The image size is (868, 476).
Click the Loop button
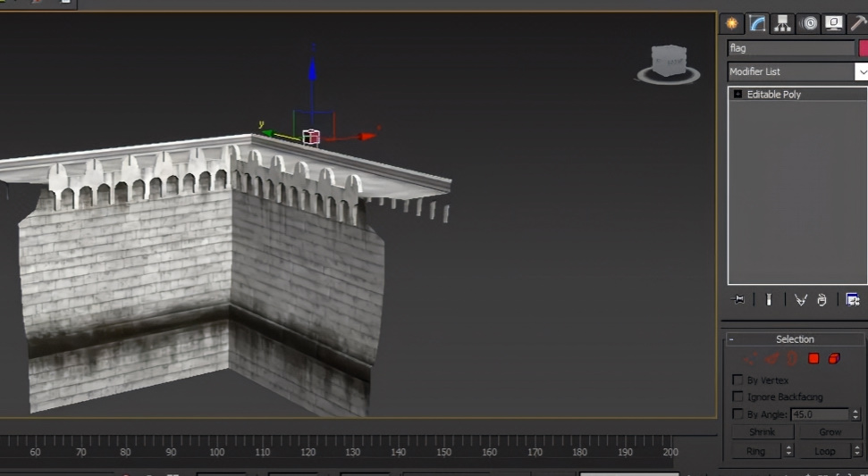[825, 451]
